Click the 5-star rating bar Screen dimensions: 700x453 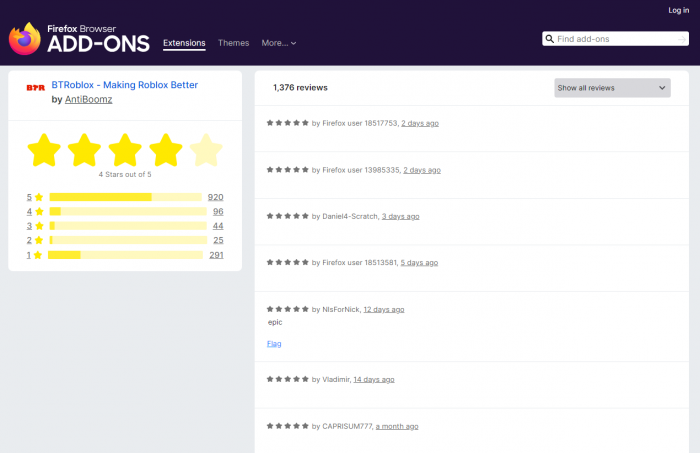click(x=125, y=197)
